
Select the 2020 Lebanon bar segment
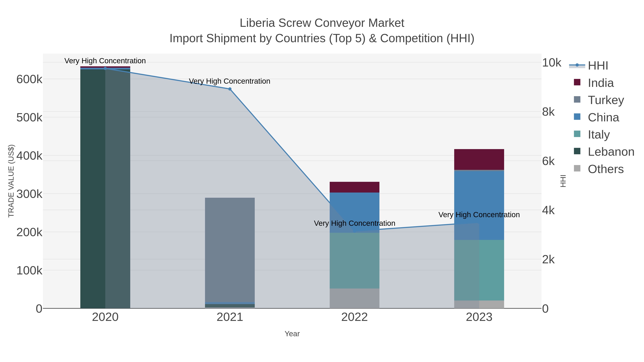pyautogui.click(x=105, y=189)
